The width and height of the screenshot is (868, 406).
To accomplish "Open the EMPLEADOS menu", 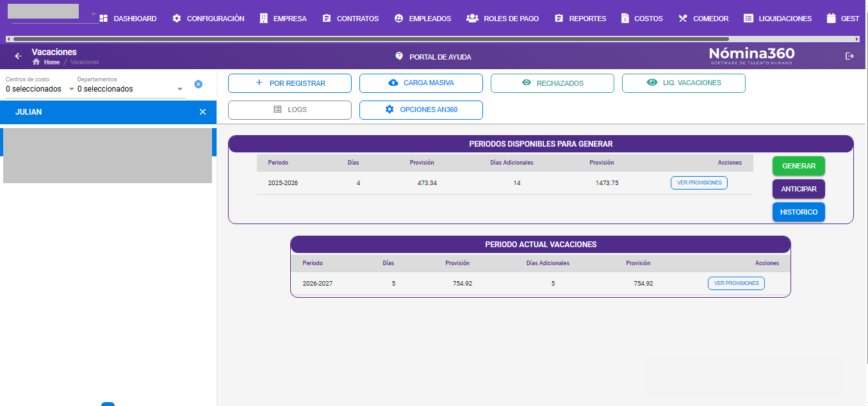I will (422, 19).
